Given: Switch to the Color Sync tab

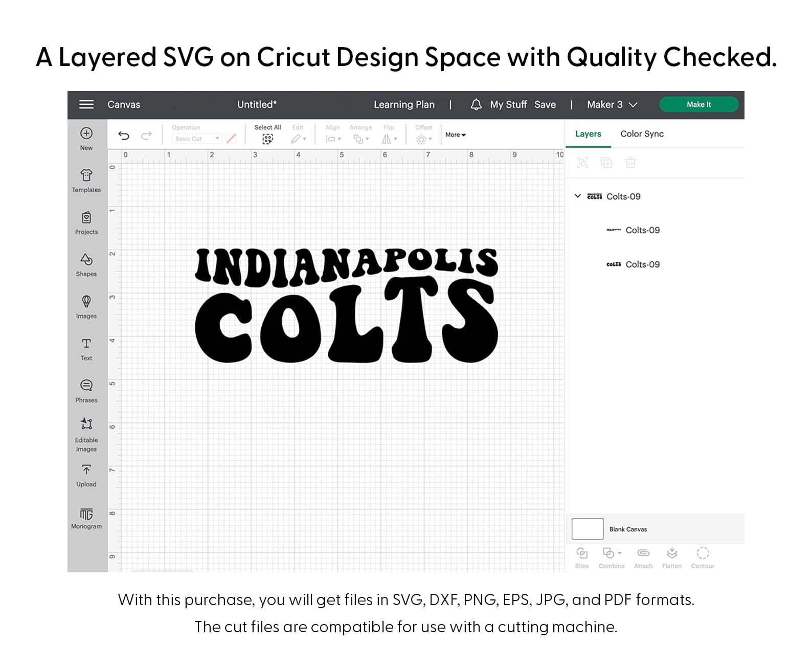Looking at the screenshot, I should click(x=642, y=134).
